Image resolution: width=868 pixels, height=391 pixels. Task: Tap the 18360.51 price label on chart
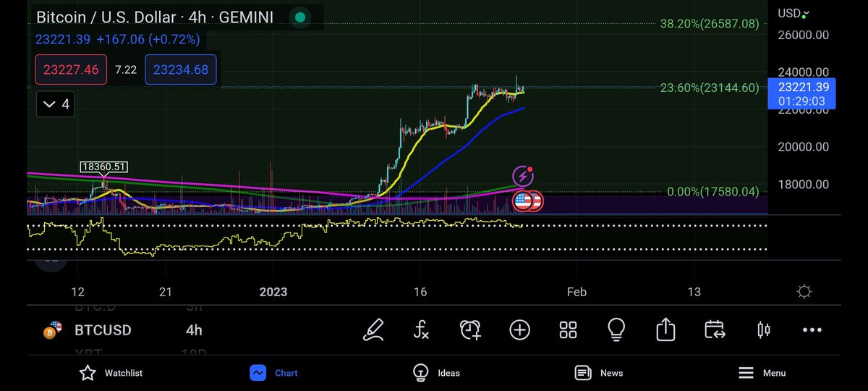[x=103, y=167]
